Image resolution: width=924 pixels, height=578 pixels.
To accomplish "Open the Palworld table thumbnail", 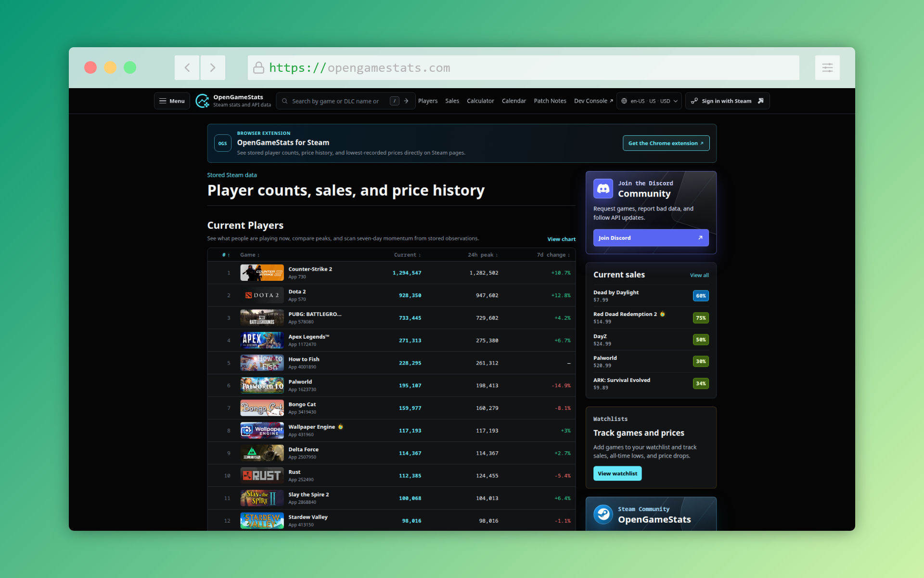I will (262, 385).
